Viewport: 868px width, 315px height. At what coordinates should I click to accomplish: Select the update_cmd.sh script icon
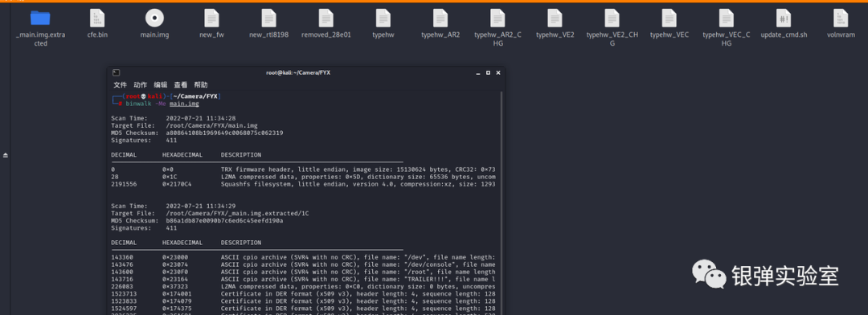point(784,18)
